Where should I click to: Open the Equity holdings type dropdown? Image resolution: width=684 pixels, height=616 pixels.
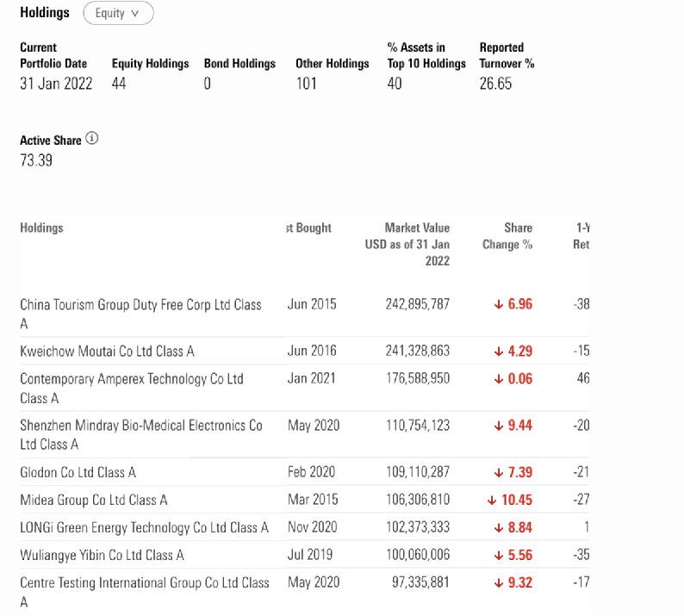[x=118, y=14]
